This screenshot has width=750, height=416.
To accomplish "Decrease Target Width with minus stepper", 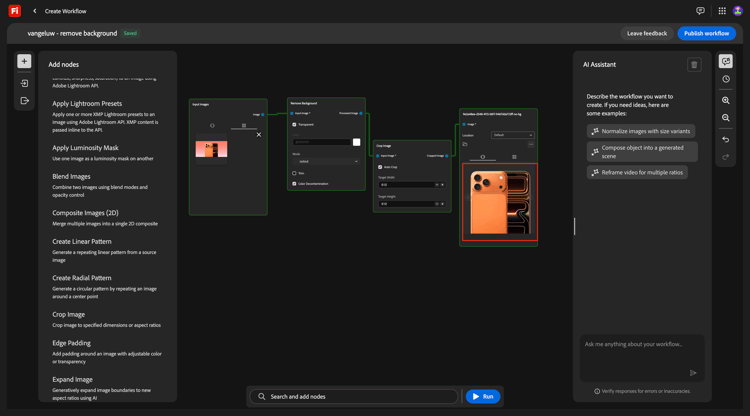I will click(437, 185).
